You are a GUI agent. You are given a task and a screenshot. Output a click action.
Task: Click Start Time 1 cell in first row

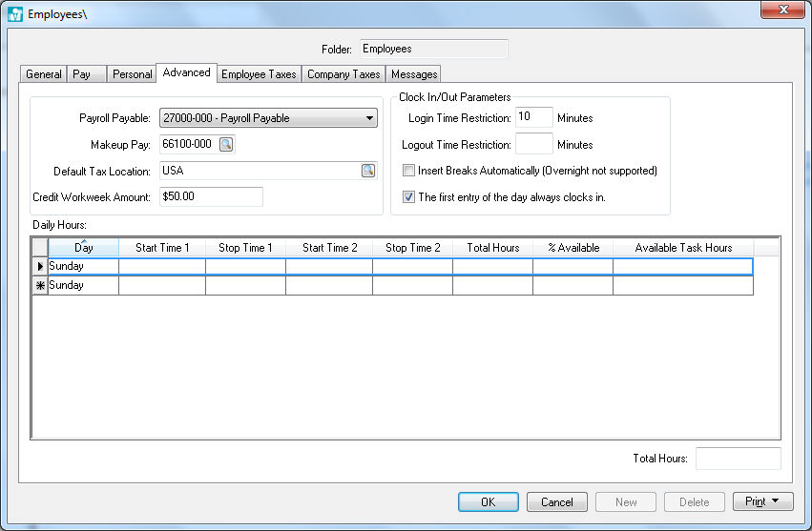(x=162, y=267)
